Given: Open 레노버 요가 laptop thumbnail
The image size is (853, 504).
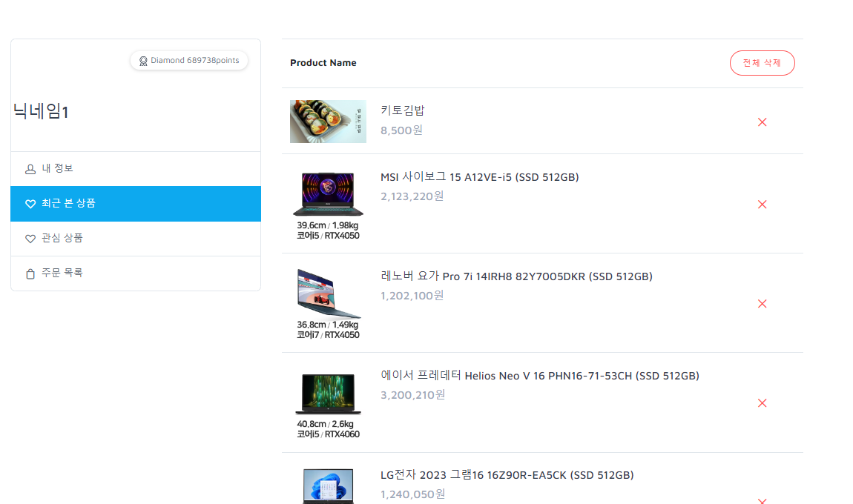Looking at the screenshot, I should 328,305.
